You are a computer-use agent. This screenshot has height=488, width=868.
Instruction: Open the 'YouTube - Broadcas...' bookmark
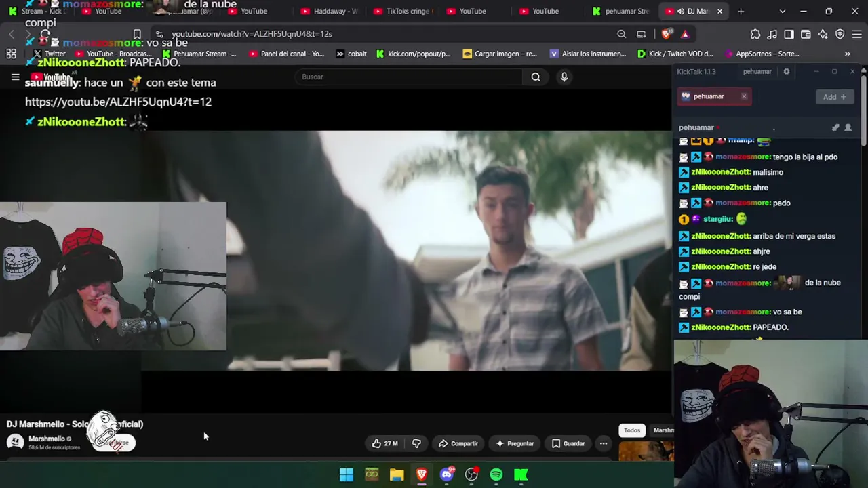point(113,54)
